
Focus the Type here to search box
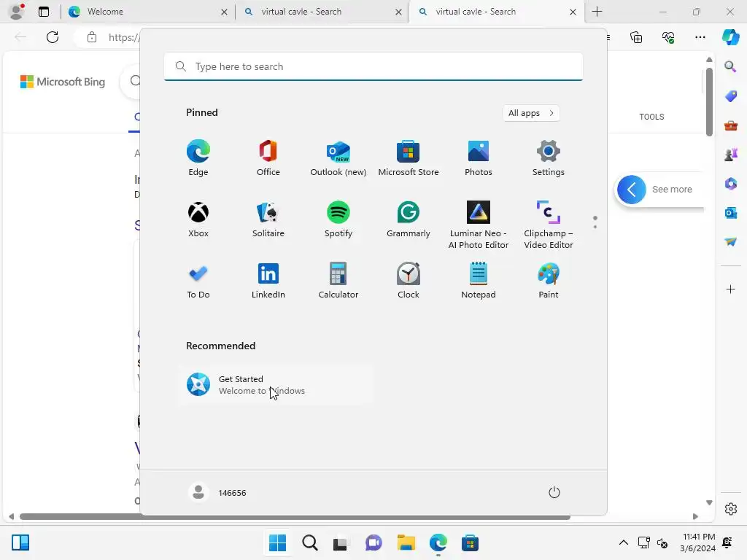[x=373, y=66]
